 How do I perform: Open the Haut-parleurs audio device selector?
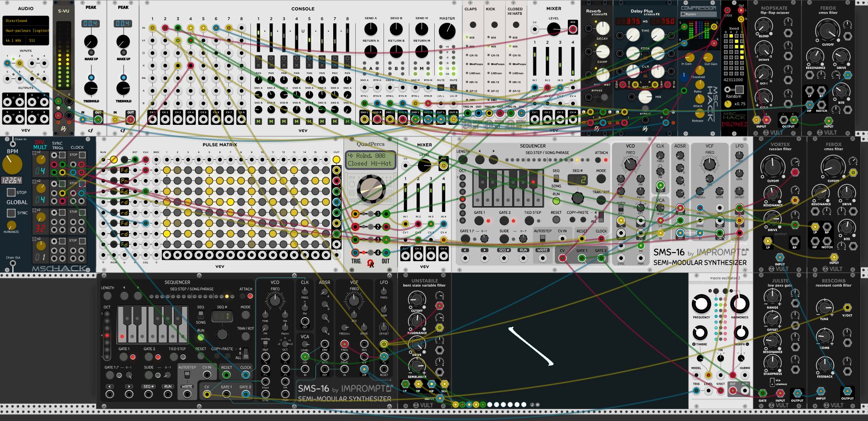coord(26,31)
